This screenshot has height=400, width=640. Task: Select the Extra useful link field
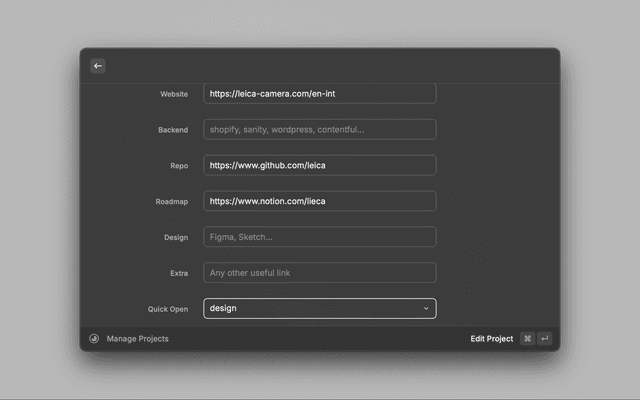pos(319,273)
